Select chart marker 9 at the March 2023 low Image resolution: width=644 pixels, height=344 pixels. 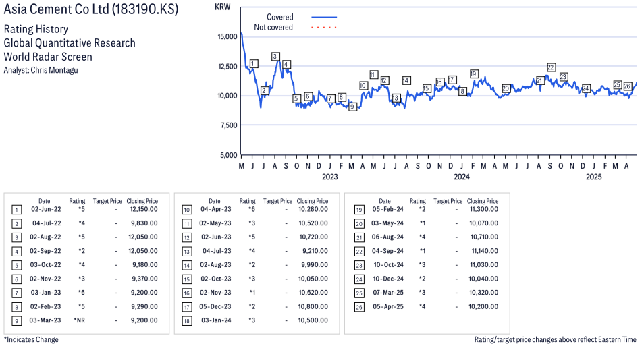coord(352,107)
